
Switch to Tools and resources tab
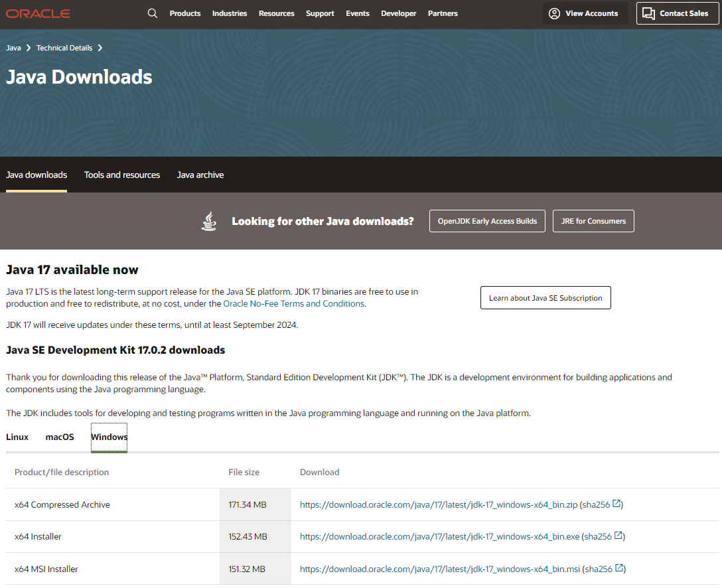122,175
